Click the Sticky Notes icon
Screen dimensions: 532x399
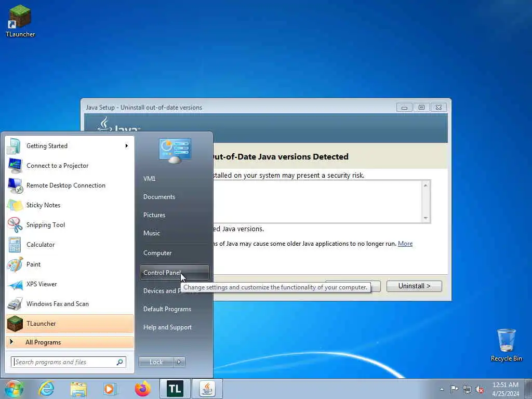click(x=15, y=205)
